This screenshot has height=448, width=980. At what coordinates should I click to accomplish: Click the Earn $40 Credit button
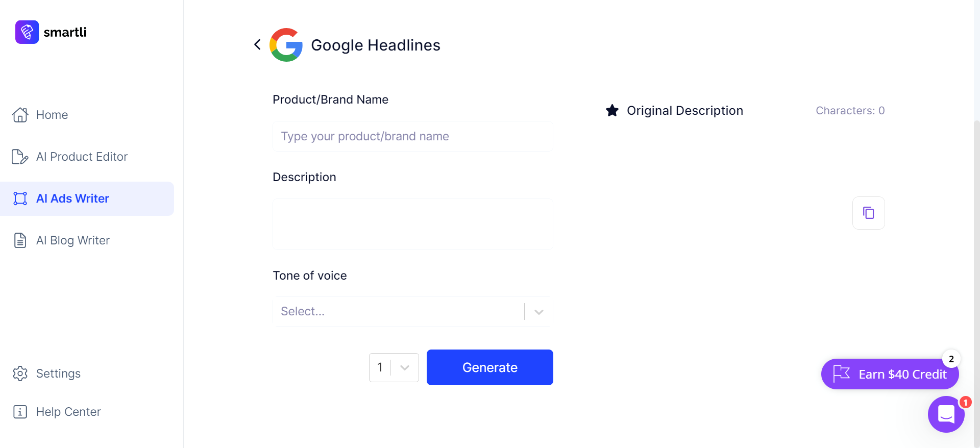click(890, 374)
